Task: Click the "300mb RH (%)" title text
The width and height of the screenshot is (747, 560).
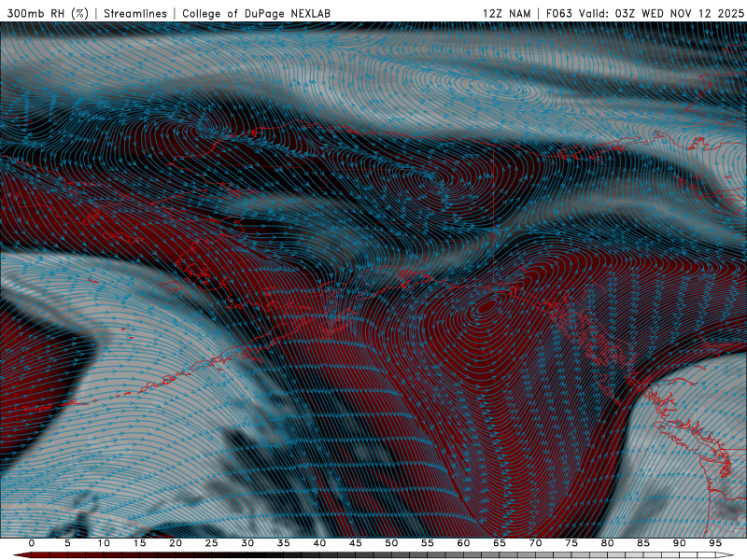Action: click(x=49, y=13)
